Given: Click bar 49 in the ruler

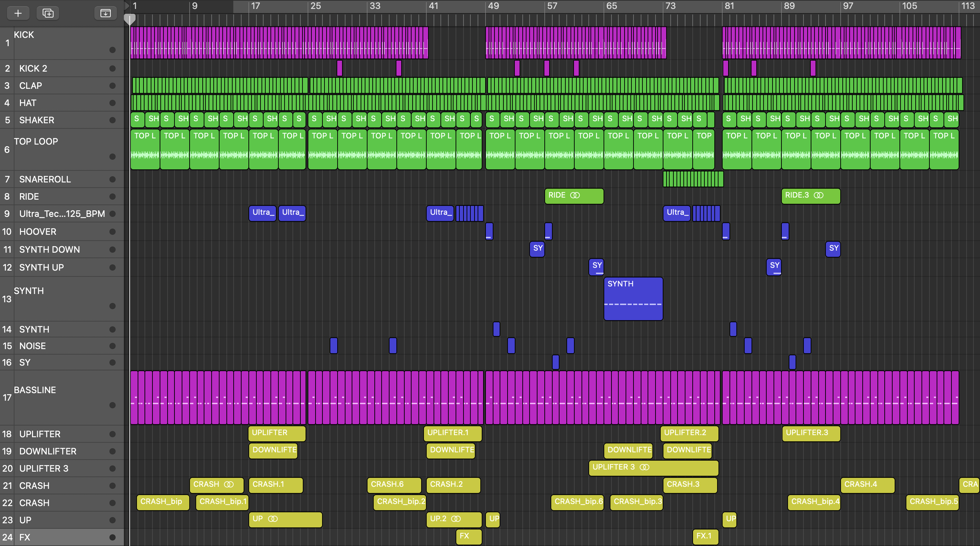Looking at the screenshot, I should click(x=493, y=6).
